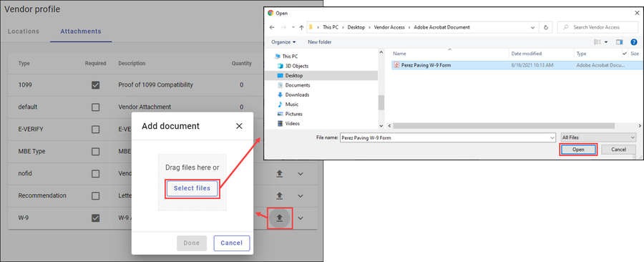644x262 pixels.
Task: Go up one folder level in Open dialog
Action: click(x=301, y=27)
